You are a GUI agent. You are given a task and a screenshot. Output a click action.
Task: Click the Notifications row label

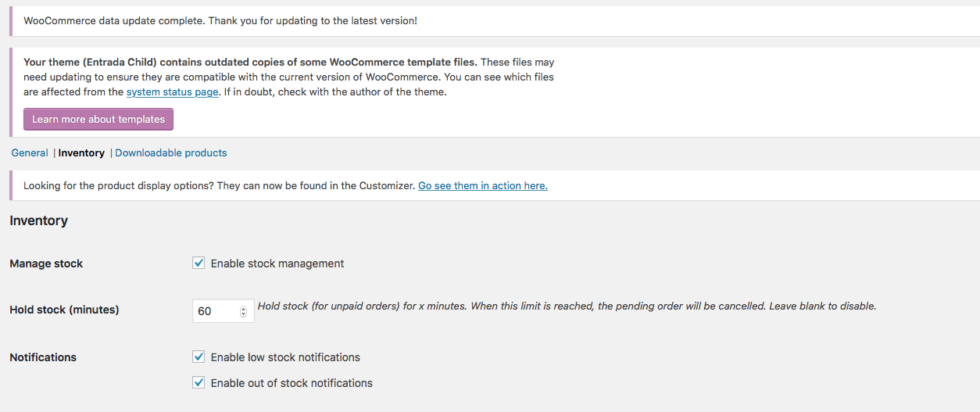click(x=43, y=357)
